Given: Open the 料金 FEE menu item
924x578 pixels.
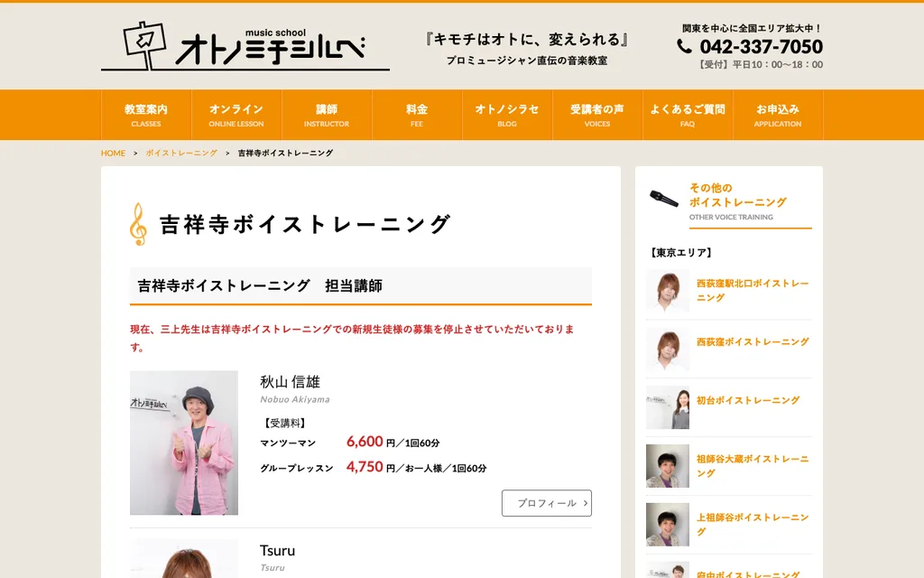Looking at the screenshot, I should (x=417, y=115).
